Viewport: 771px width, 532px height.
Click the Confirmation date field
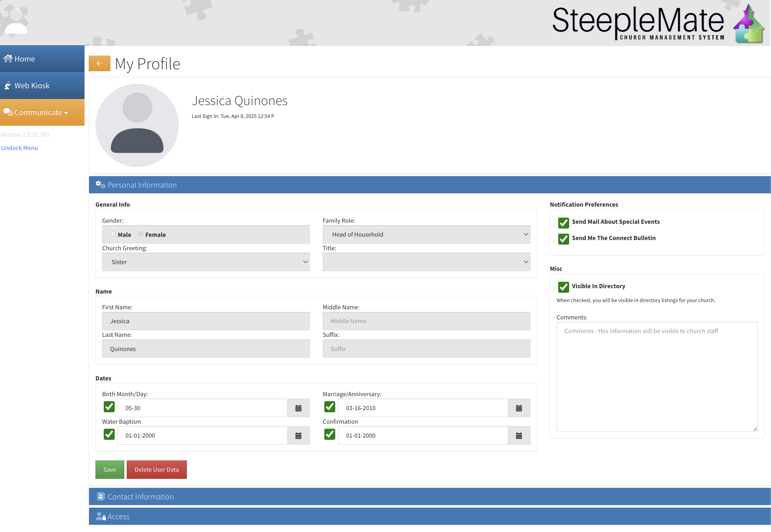[x=423, y=436]
